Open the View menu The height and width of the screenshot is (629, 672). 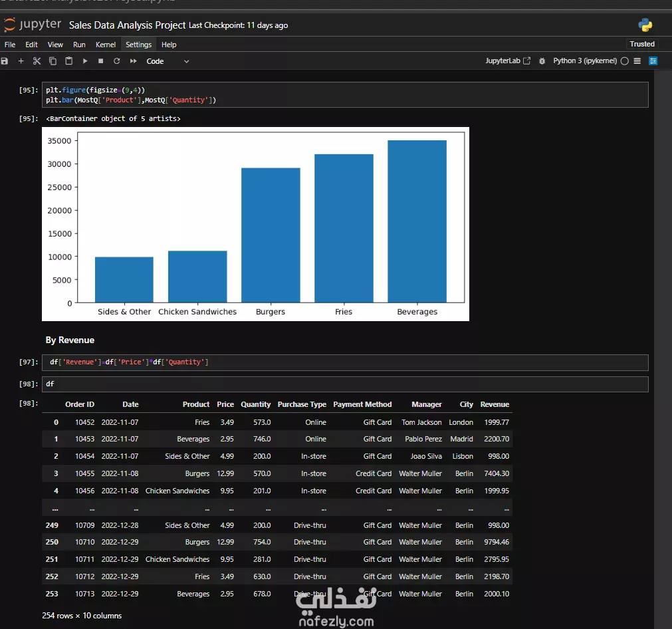click(55, 45)
